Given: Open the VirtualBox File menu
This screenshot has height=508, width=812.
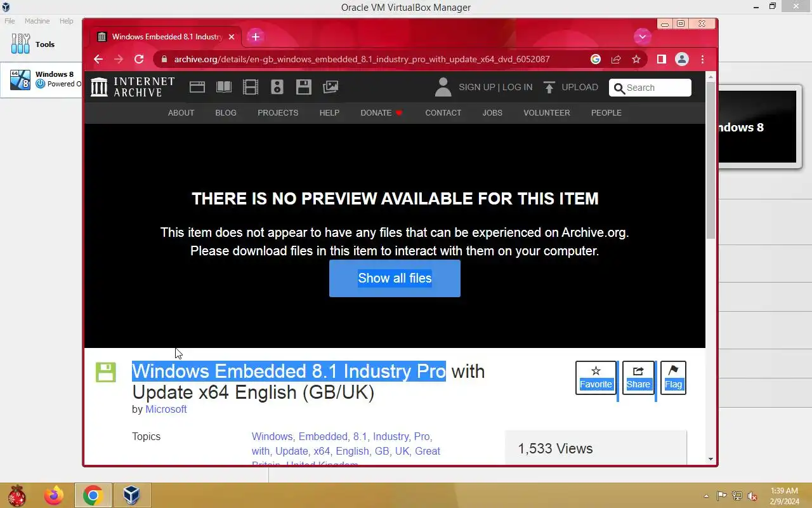Looking at the screenshot, I should pyautogui.click(x=10, y=21).
